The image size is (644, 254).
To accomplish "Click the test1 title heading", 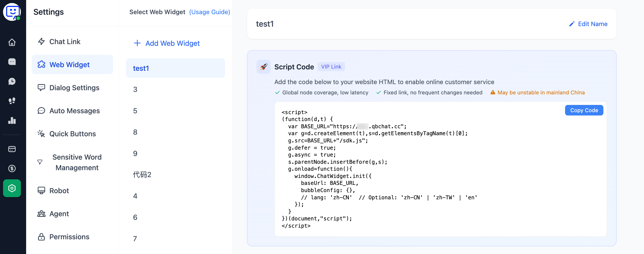I will click(265, 24).
